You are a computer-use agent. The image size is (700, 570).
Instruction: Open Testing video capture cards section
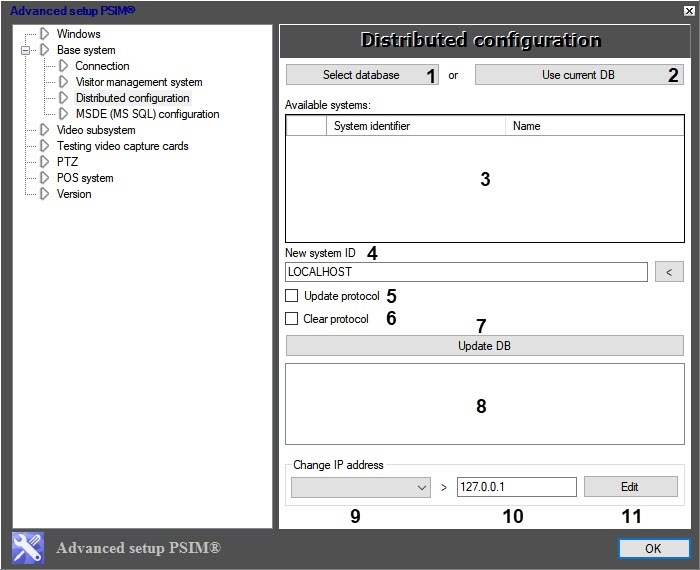pyautogui.click(x=122, y=146)
